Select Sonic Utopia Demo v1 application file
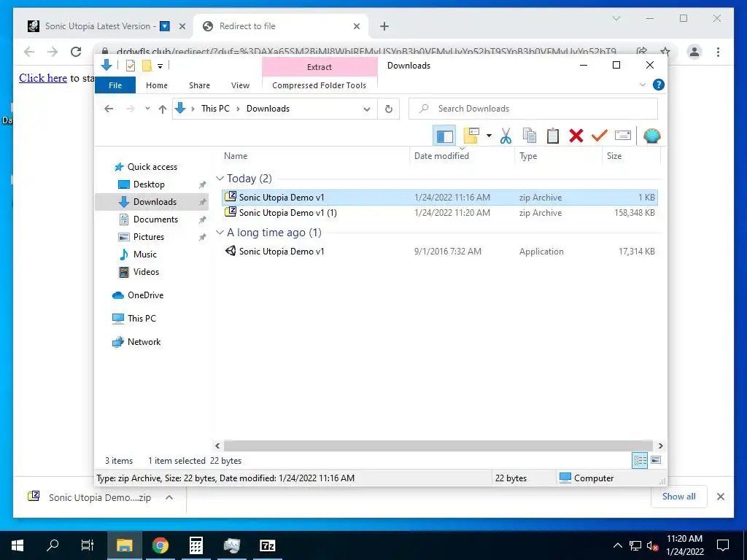The height and width of the screenshot is (560, 747). [x=440, y=252]
